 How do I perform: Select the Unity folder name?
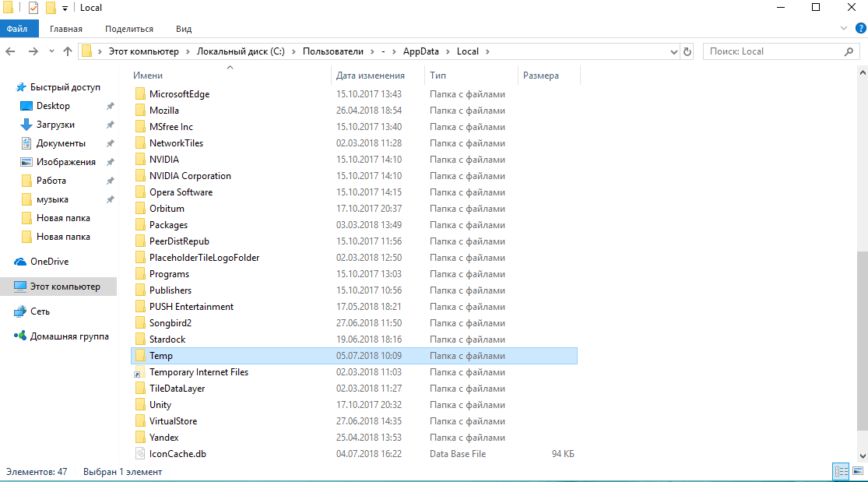tap(160, 405)
